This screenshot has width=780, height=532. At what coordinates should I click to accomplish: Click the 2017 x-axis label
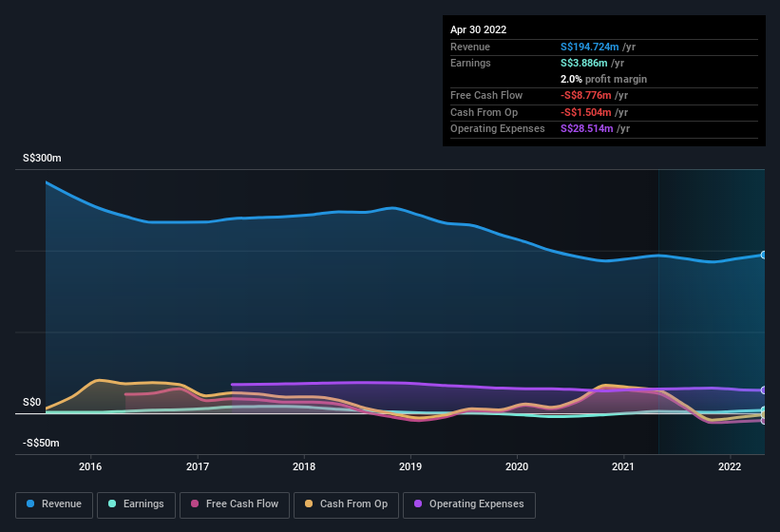(198, 466)
